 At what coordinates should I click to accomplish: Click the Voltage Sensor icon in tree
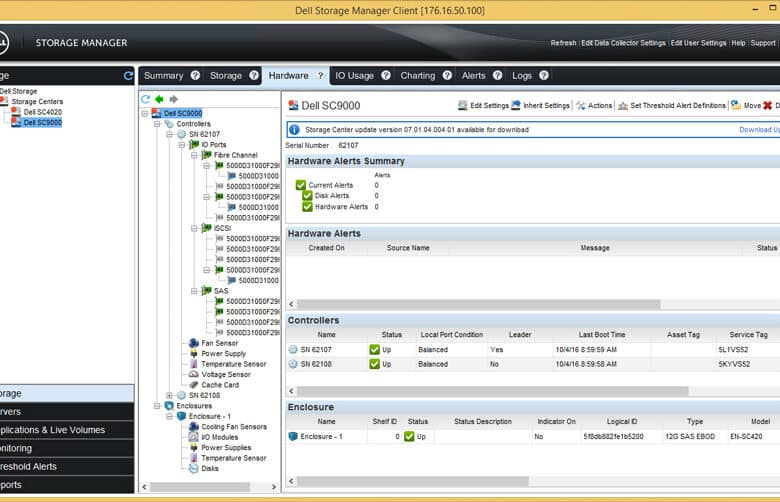[194, 375]
